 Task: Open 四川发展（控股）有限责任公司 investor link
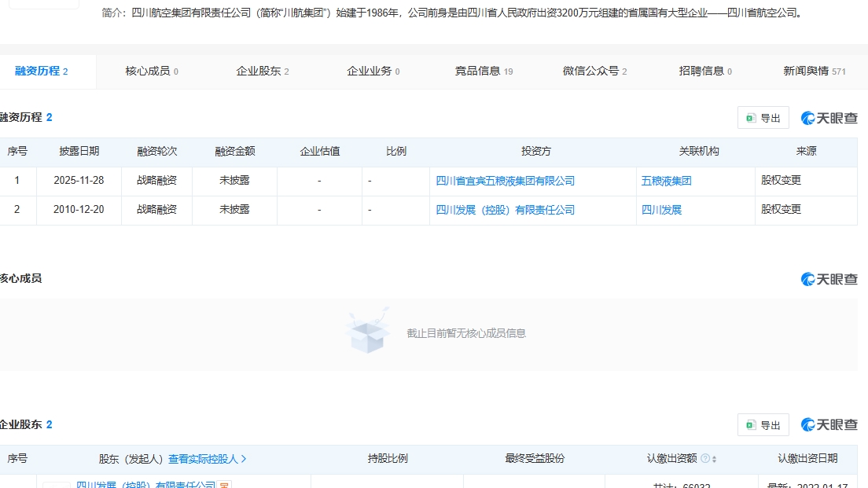(x=505, y=210)
